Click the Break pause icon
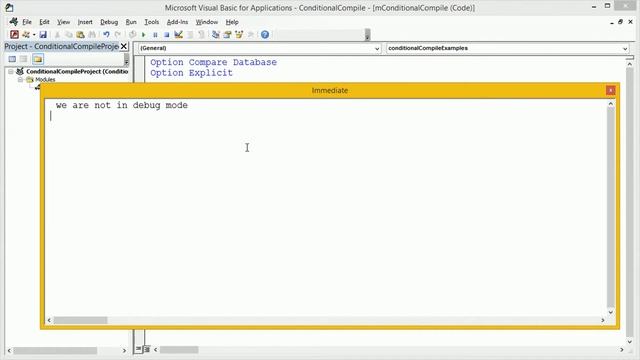Screen dimensions: 640x360 (x=155, y=35)
